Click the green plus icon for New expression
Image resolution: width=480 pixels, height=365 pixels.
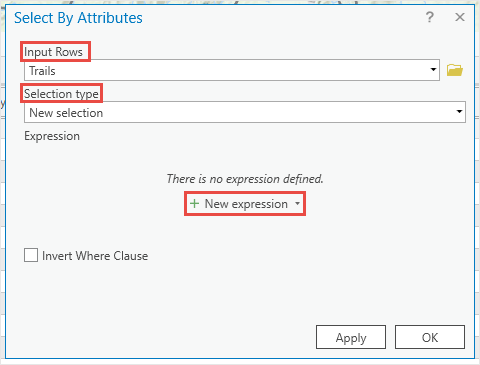(194, 203)
